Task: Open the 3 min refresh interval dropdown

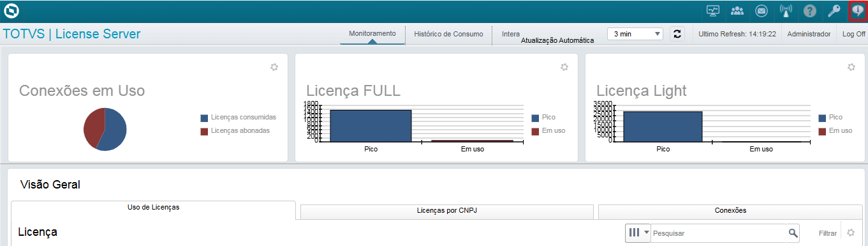Action: point(635,34)
